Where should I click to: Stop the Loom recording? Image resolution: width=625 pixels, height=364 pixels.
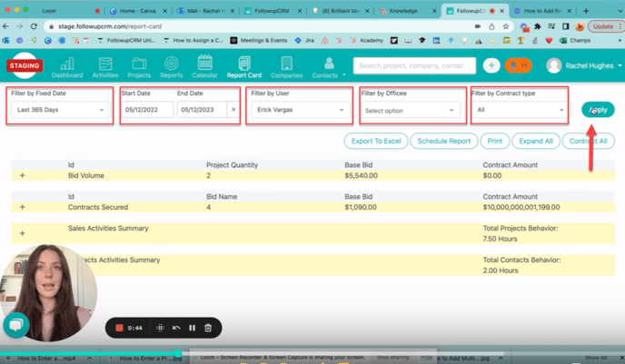pos(119,328)
